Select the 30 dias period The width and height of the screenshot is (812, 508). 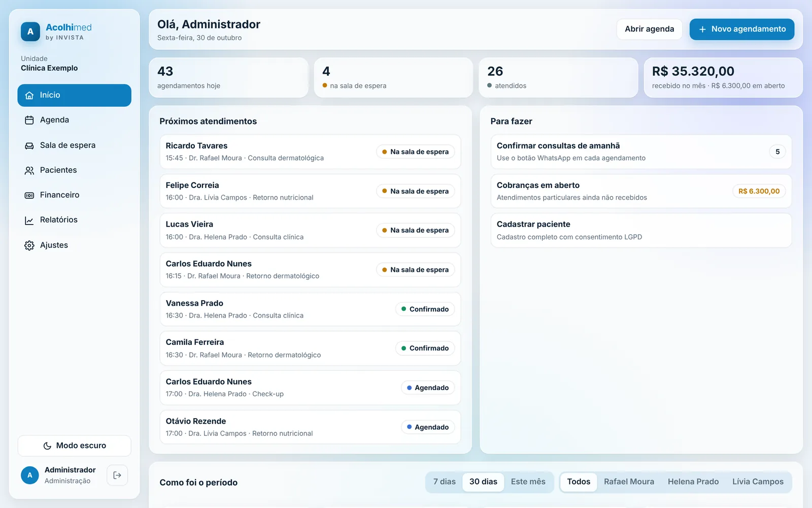[x=483, y=482]
